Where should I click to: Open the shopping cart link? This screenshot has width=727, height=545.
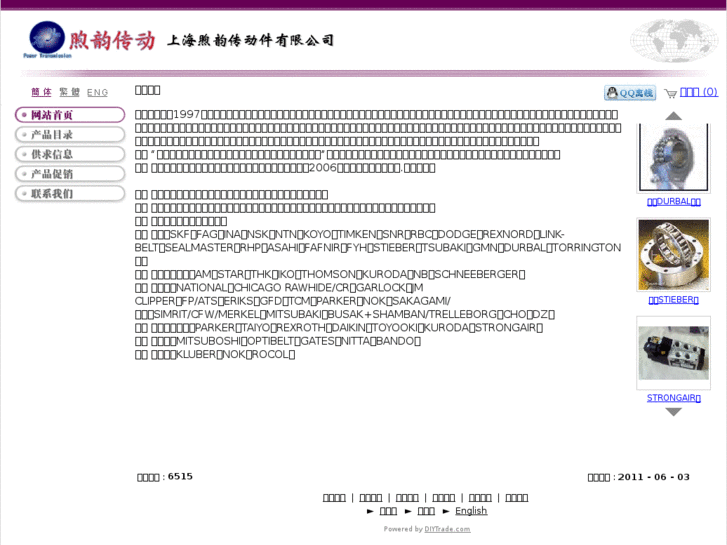[699, 92]
